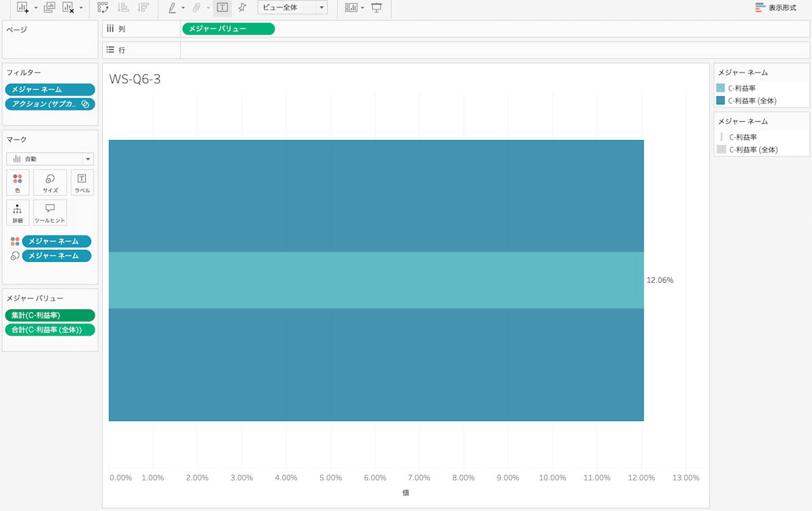Click the swap rows and columns icon

point(103,7)
